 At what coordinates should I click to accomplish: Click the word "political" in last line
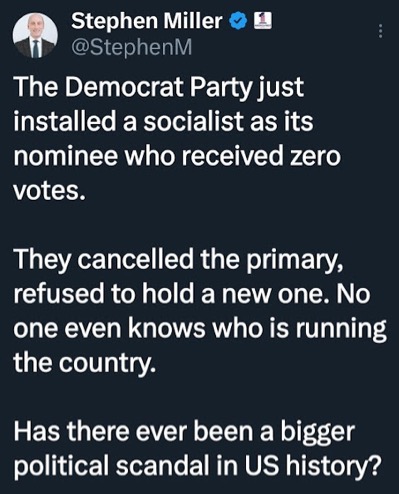coord(61,467)
